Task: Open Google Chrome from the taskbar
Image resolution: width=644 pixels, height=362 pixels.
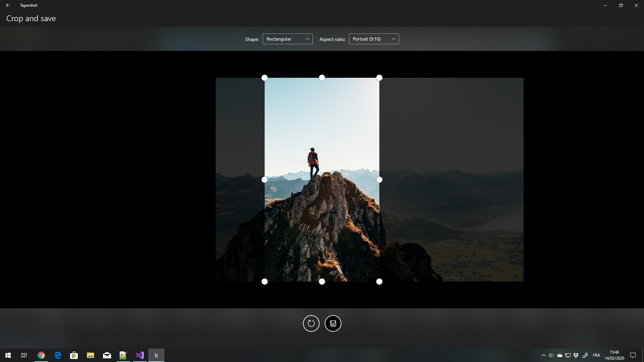Action: tap(41, 355)
